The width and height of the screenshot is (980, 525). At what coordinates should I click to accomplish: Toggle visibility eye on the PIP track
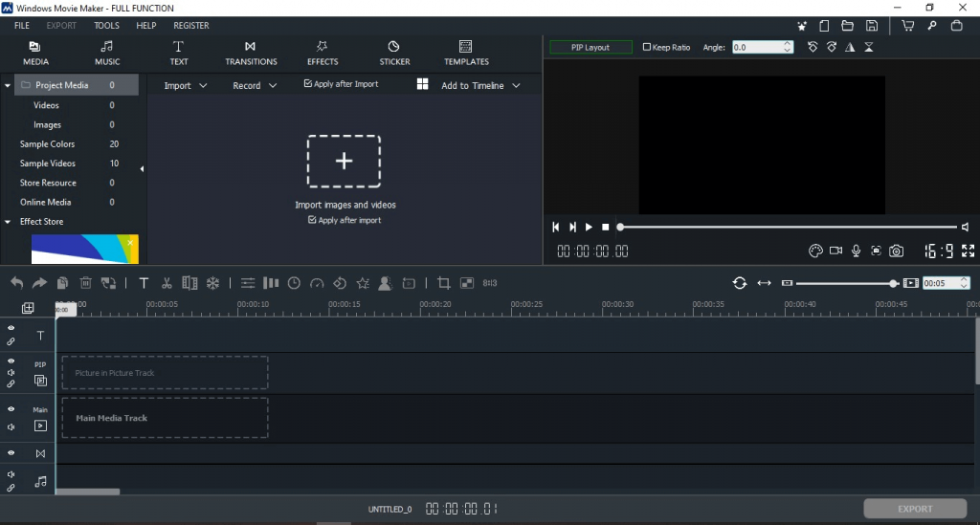point(11,362)
